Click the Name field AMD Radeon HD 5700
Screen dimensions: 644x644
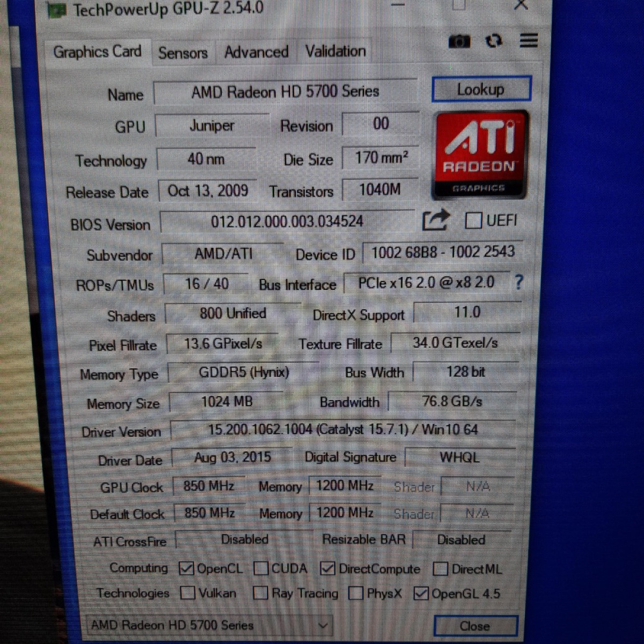coord(286,92)
